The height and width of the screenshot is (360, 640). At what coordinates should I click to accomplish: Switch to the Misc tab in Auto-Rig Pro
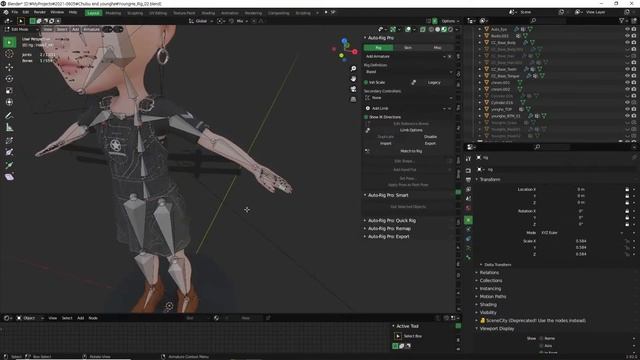pyautogui.click(x=438, y=48)
